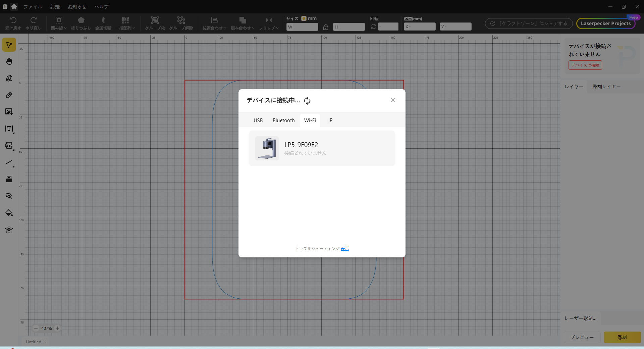Viewport: 644px width, 349px height.
Task: Click the group (グループ化) button
Action: point(155,23)
